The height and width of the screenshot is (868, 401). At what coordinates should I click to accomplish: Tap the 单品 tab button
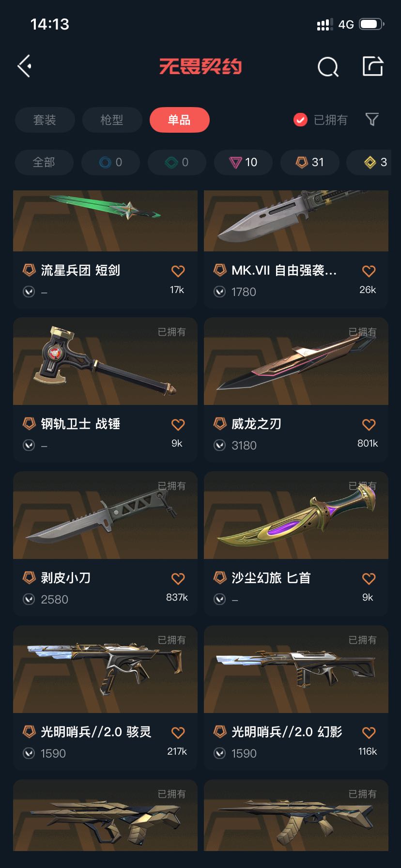(180, 120)
